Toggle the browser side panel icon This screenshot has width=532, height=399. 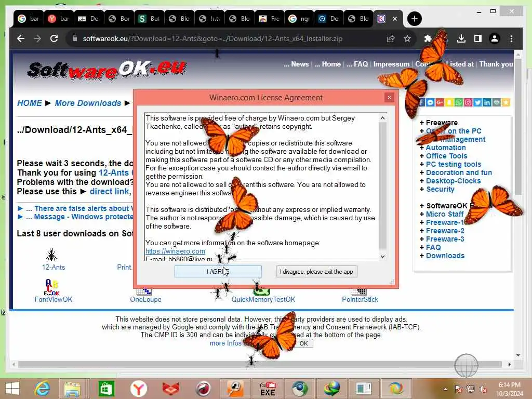pyautogui.click(x=478, y=38)
